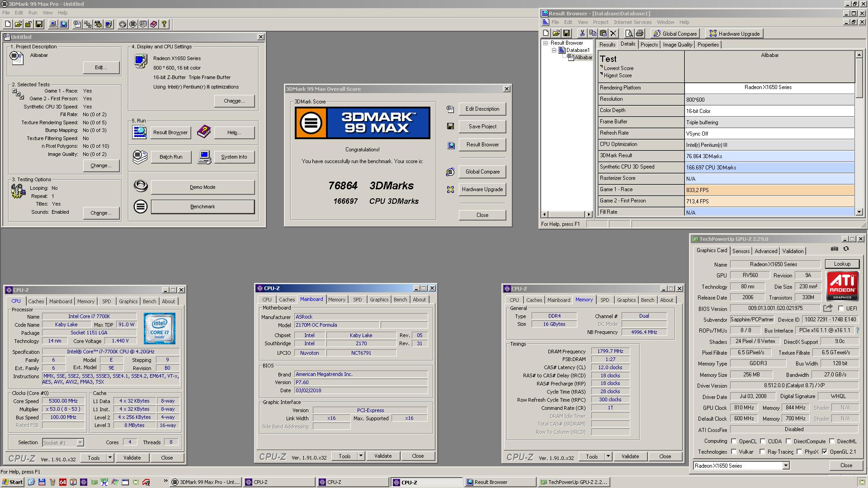Click the yellow question mark toolbar icon
868x488 pixels.
(x=164, y=24)
